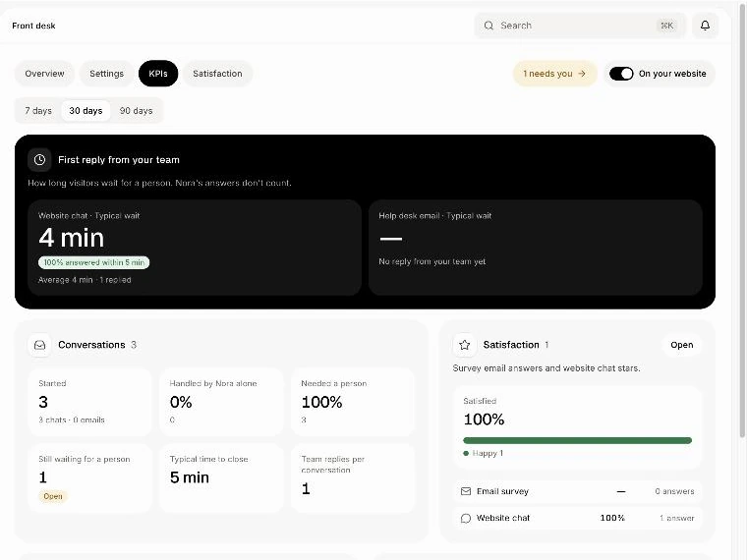Open the Settings tab

[x=107, y=74]
